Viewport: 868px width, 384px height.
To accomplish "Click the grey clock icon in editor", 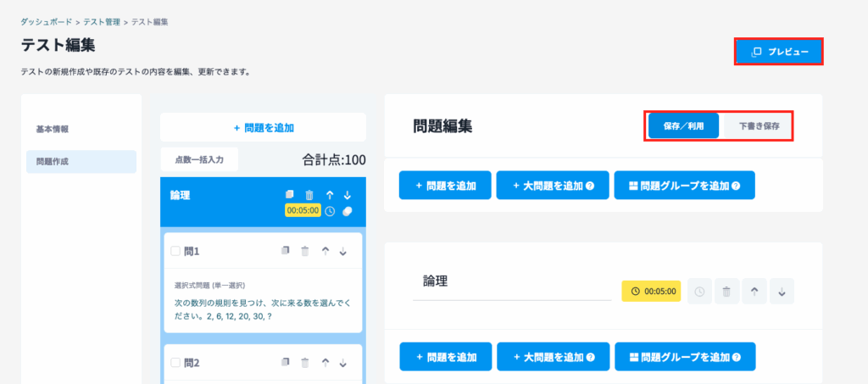I will [699, 291].
